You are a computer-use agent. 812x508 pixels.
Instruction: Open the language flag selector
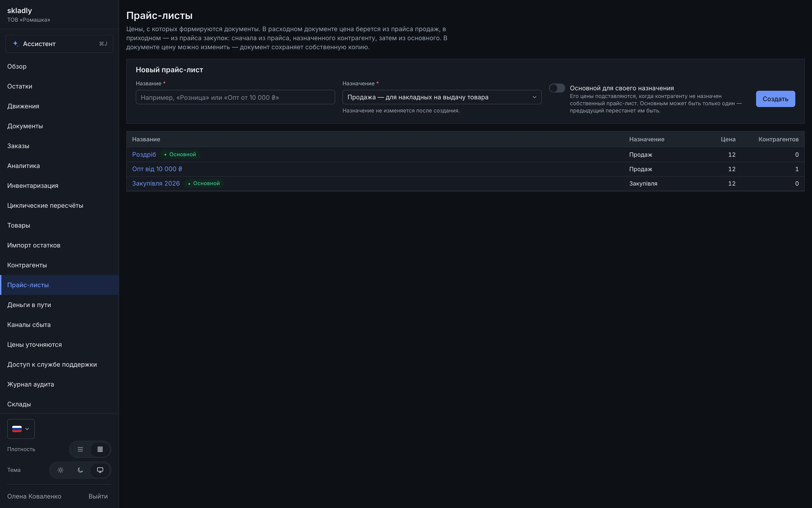[x=21, y=429]
